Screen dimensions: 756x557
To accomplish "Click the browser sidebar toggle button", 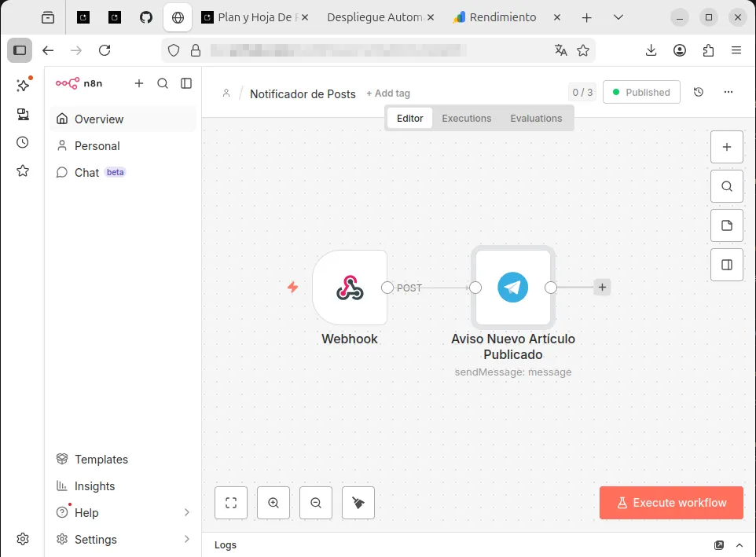I will (20, 50).
